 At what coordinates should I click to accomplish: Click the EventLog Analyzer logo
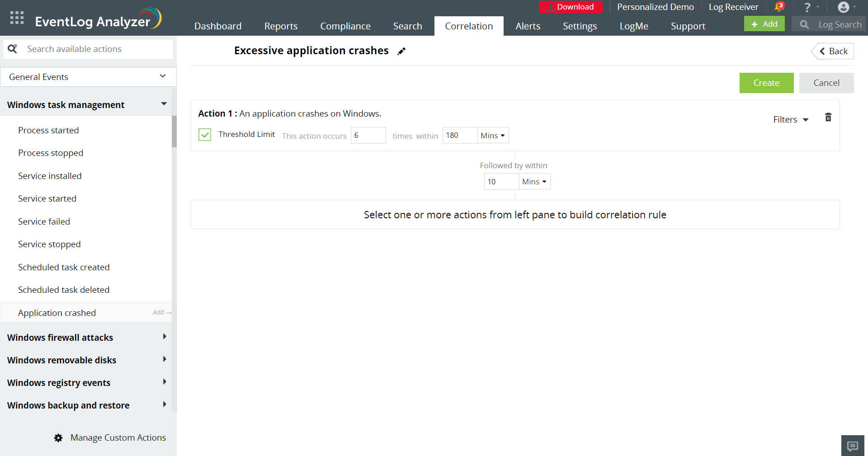(98, 19)
